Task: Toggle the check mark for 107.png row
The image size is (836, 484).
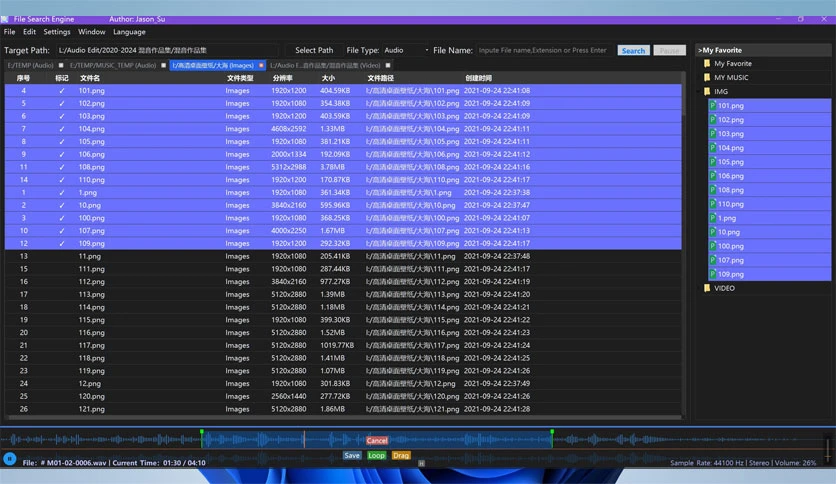Action: tap(62, 231)
